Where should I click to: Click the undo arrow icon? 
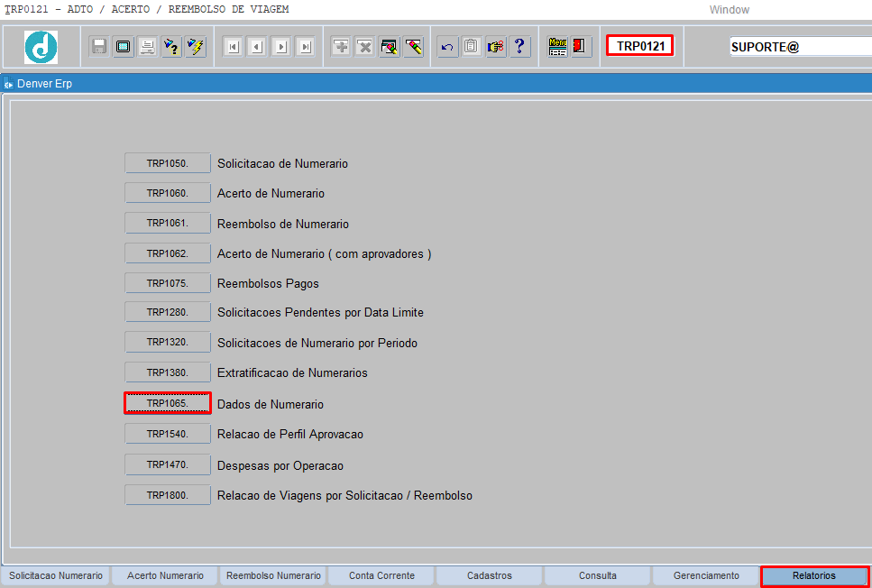447,47
